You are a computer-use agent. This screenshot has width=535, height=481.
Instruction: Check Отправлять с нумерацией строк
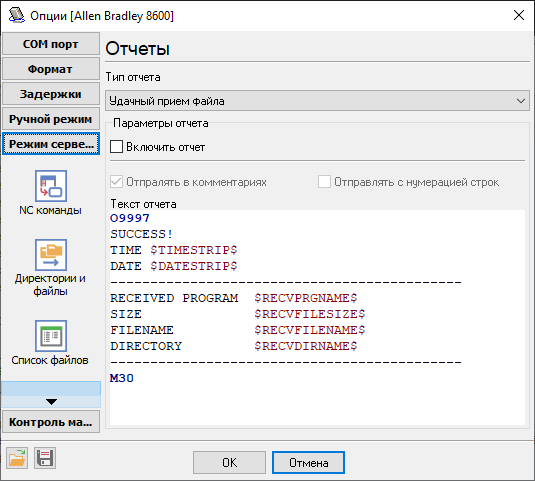(324, 182)
